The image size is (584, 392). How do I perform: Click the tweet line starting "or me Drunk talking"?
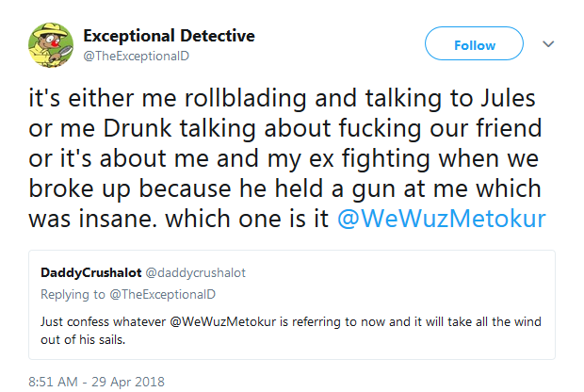(284, 128)
